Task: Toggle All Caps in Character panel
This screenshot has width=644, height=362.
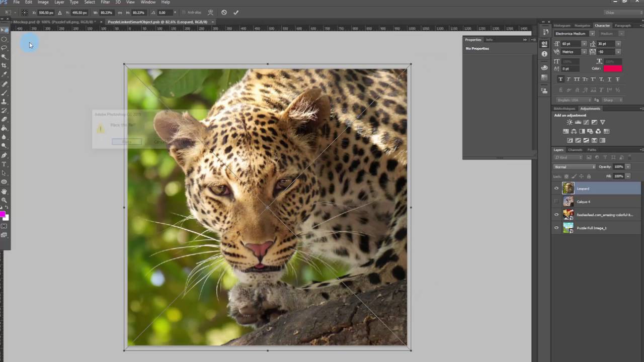Action: (577, 79)
